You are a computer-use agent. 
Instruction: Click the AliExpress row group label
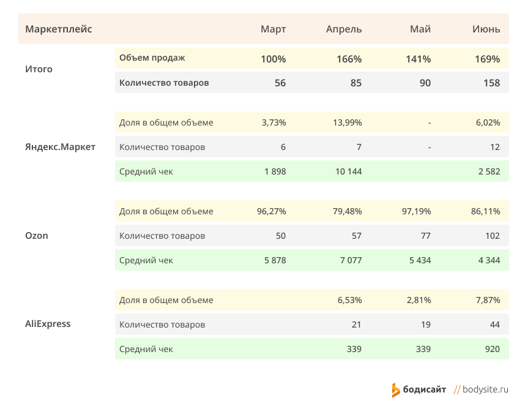click(48, 324)
